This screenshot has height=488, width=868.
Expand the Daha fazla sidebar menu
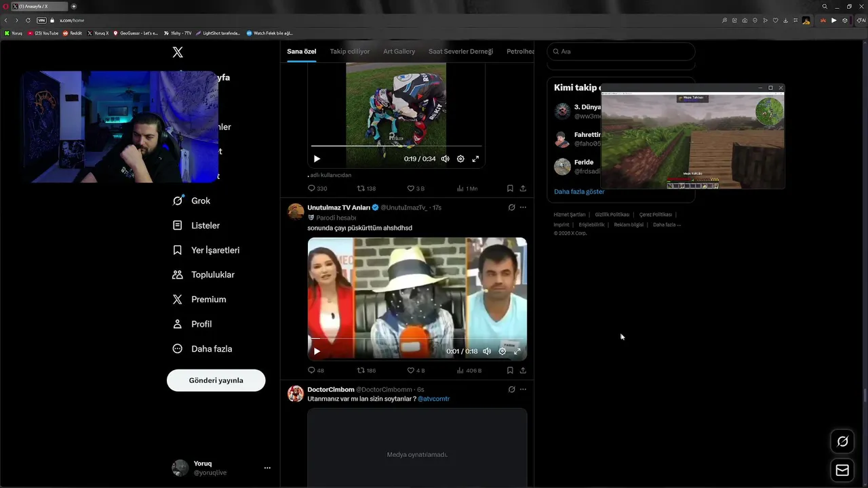(203, 348)
